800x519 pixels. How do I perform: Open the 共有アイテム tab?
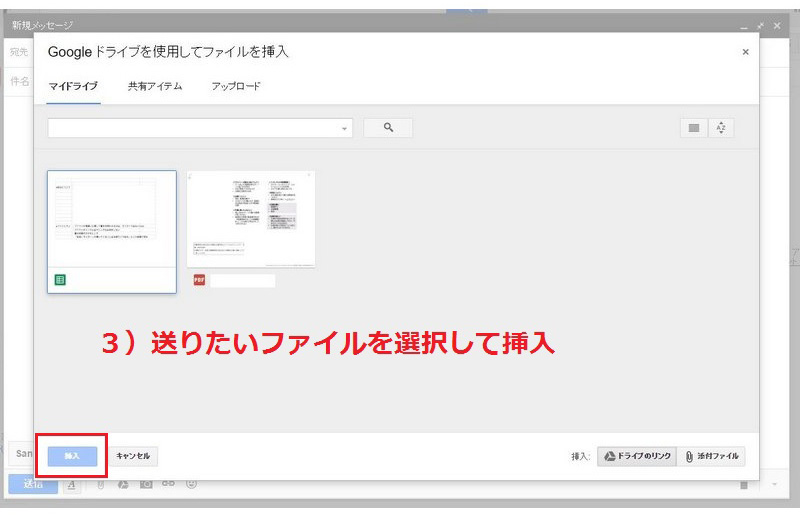pos(155,86)
